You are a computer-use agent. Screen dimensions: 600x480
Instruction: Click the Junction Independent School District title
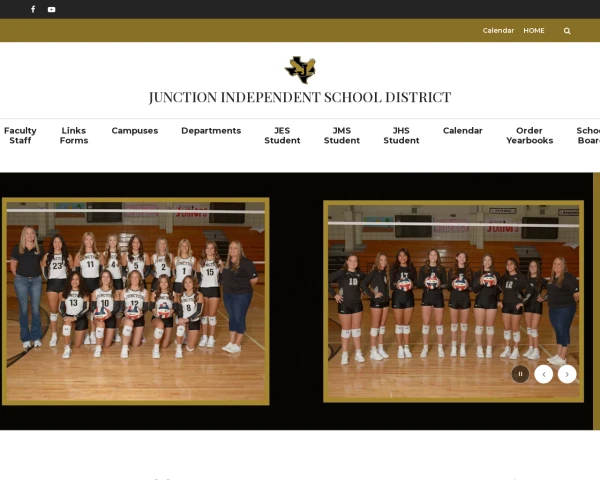point(300,97)
